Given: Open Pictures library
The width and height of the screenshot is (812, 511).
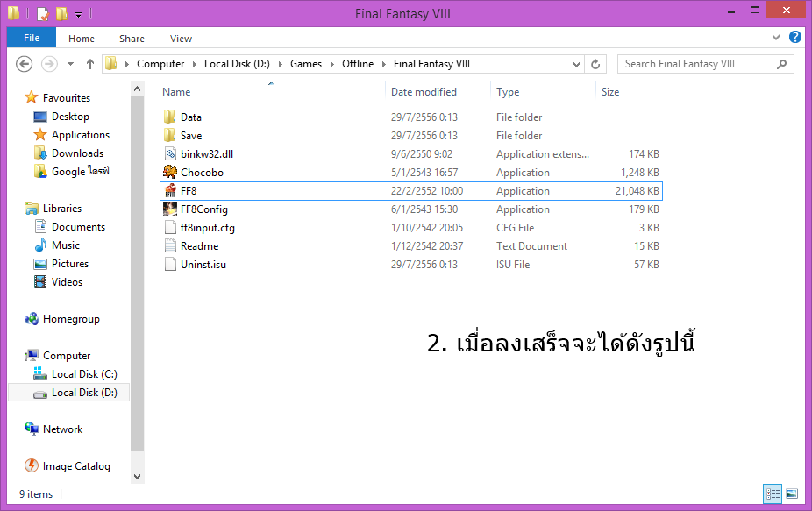Looking at the screenshot, I should tap(61, 264).
